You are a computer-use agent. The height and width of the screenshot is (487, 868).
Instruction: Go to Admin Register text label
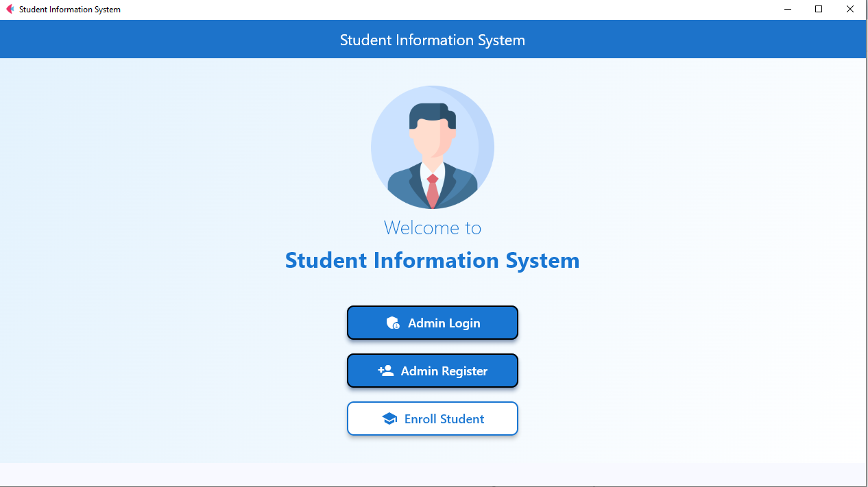[x=444, y=371]
